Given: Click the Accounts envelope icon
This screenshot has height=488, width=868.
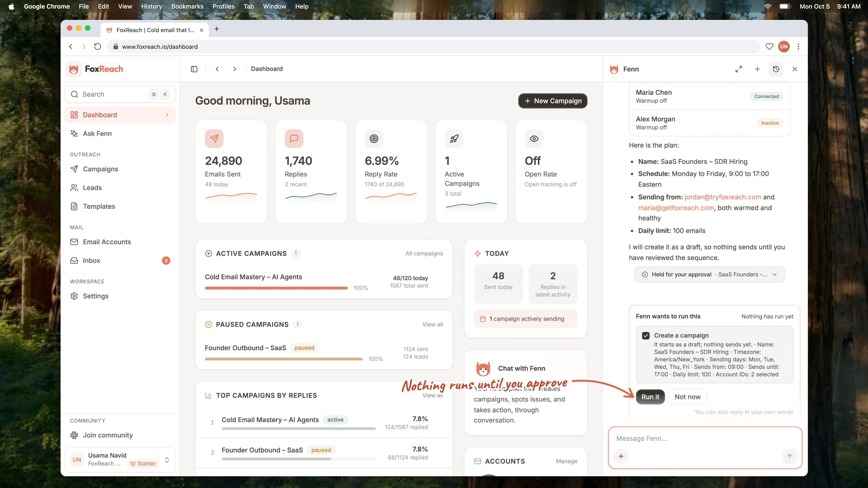Looking at the screenshot, I should click(478, 461).
